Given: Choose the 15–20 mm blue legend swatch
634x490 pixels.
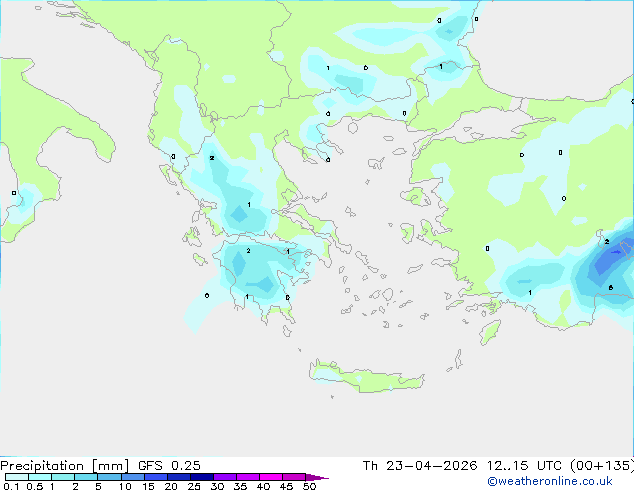Looking at the screenshot, I should tap(156, 477).
